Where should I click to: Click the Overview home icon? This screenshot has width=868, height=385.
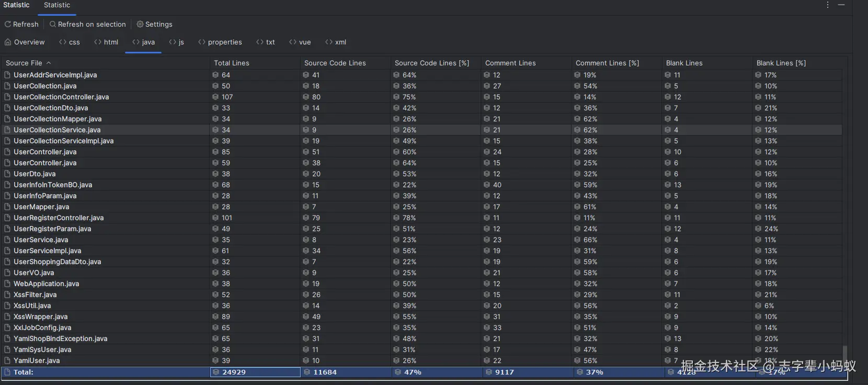coord(8,42)
